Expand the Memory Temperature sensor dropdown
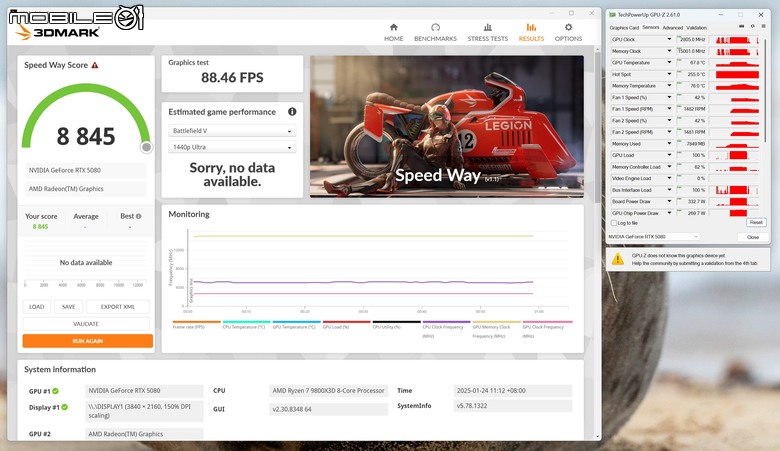The height and width of the screenshot is (451, 780). (669, 86)
